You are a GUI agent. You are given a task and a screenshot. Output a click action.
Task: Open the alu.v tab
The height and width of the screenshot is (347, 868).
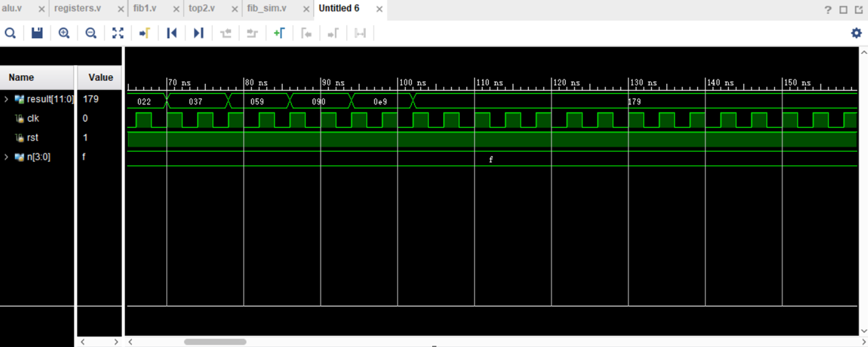point(12,8)
